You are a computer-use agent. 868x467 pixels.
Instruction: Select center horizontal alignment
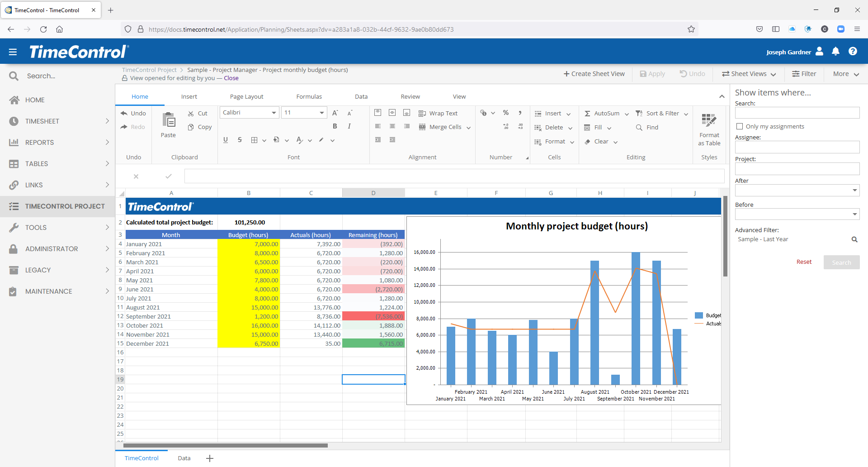392,127
